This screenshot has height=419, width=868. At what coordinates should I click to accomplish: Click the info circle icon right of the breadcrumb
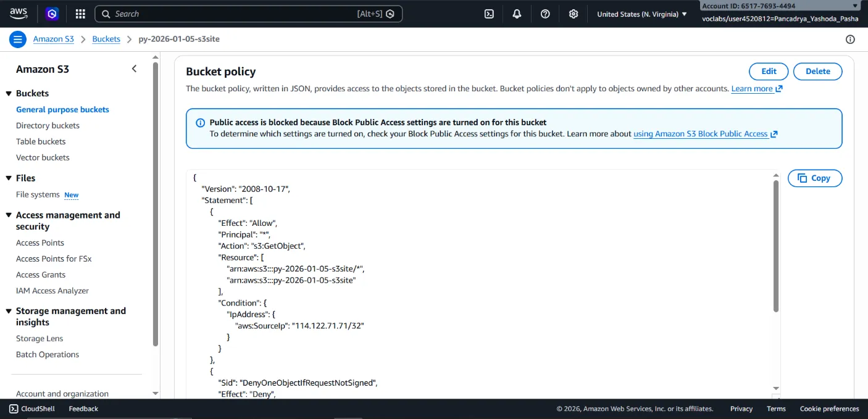850,39
